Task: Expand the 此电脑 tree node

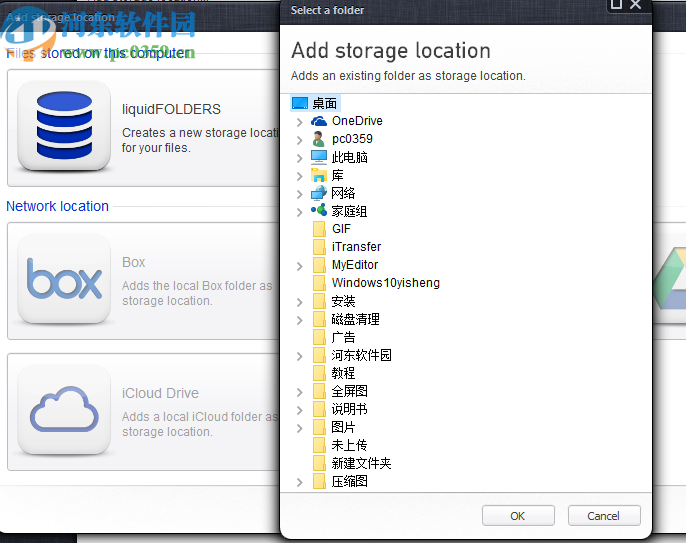Action: pyautogui.click(x=300, y=158)
